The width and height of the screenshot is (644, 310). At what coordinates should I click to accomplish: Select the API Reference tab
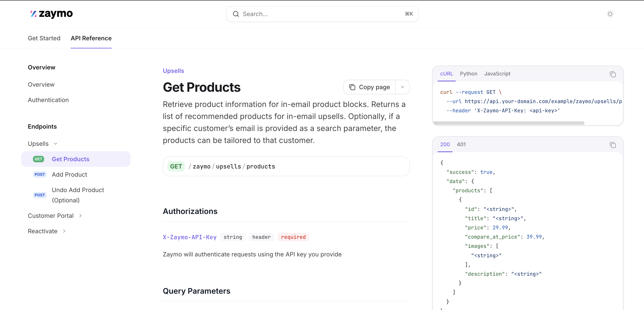91,38
